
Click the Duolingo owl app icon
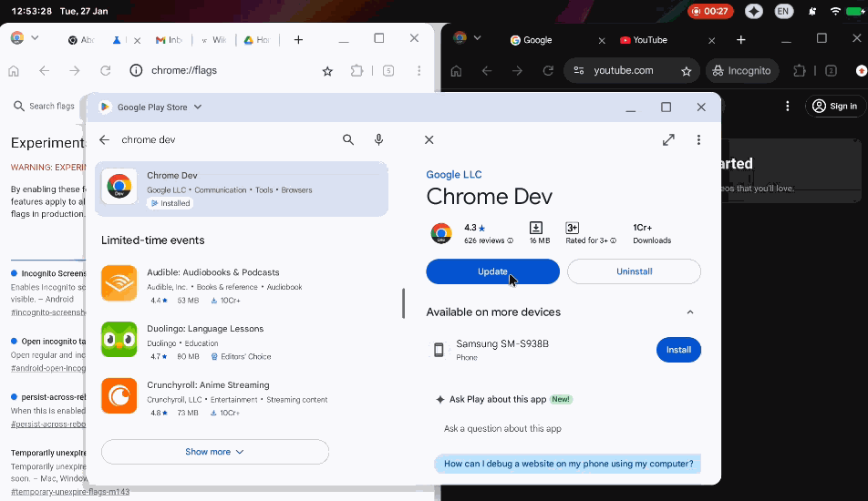119,340
